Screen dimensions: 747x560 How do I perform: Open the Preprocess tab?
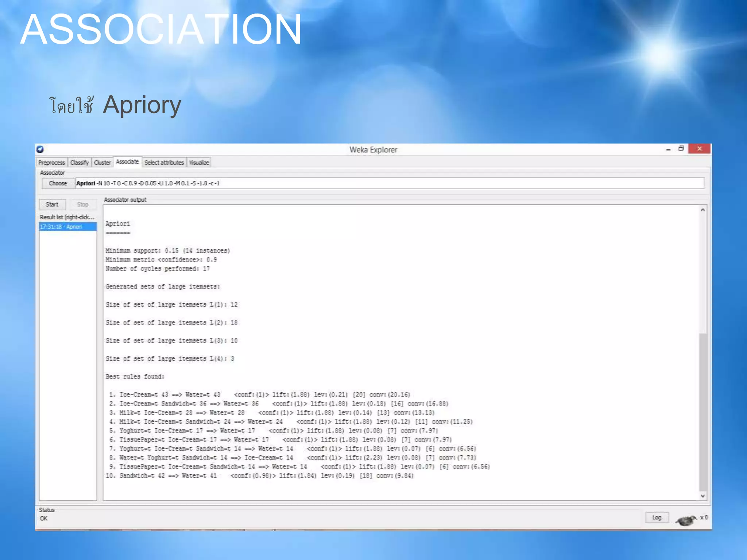point(51,162)
